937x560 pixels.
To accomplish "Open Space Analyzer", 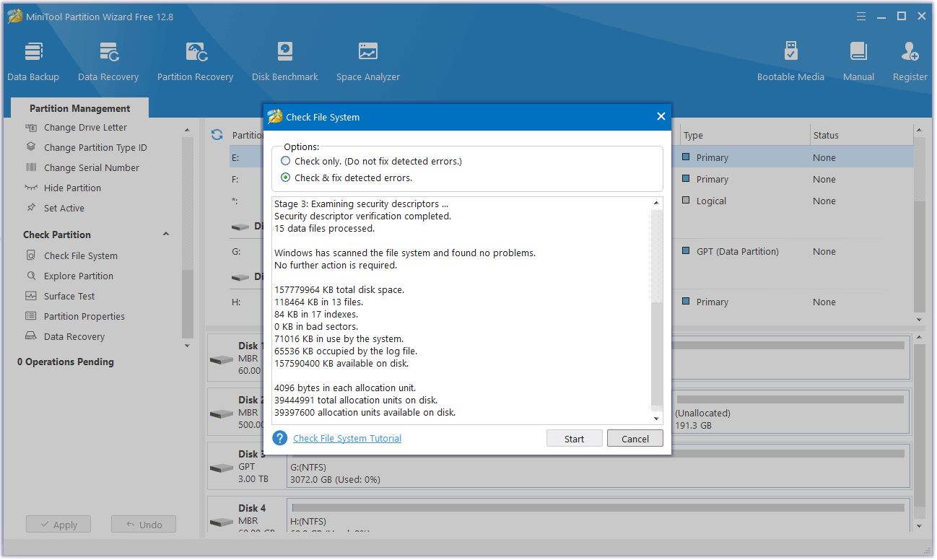I will pyautogui.click(x=367, y=62).
